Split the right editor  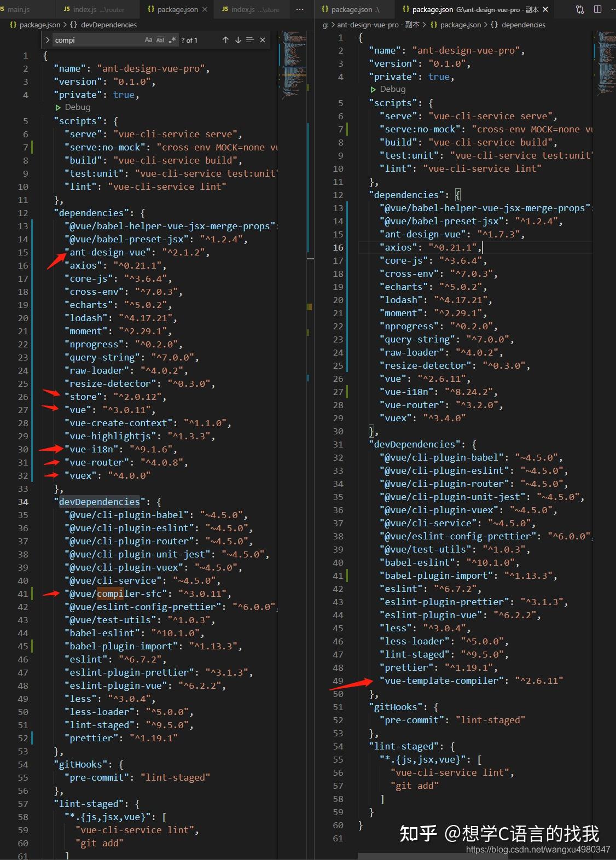pos(597,9)
